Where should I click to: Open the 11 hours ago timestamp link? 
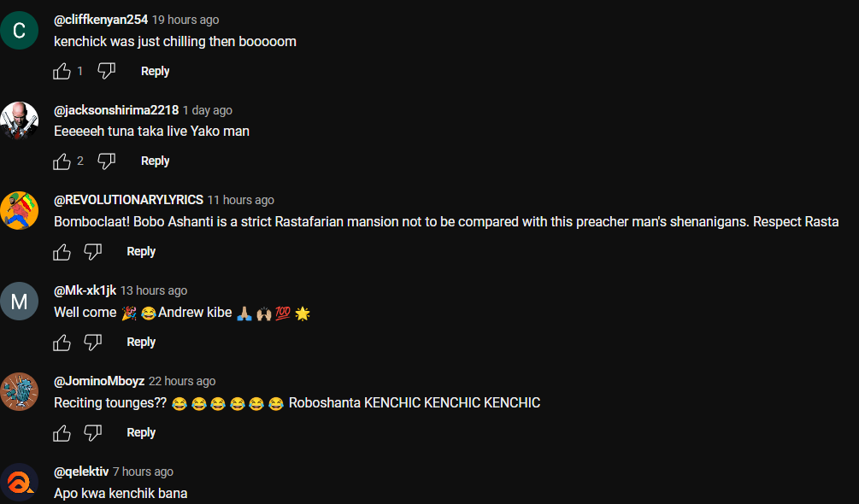coord(240,200)
